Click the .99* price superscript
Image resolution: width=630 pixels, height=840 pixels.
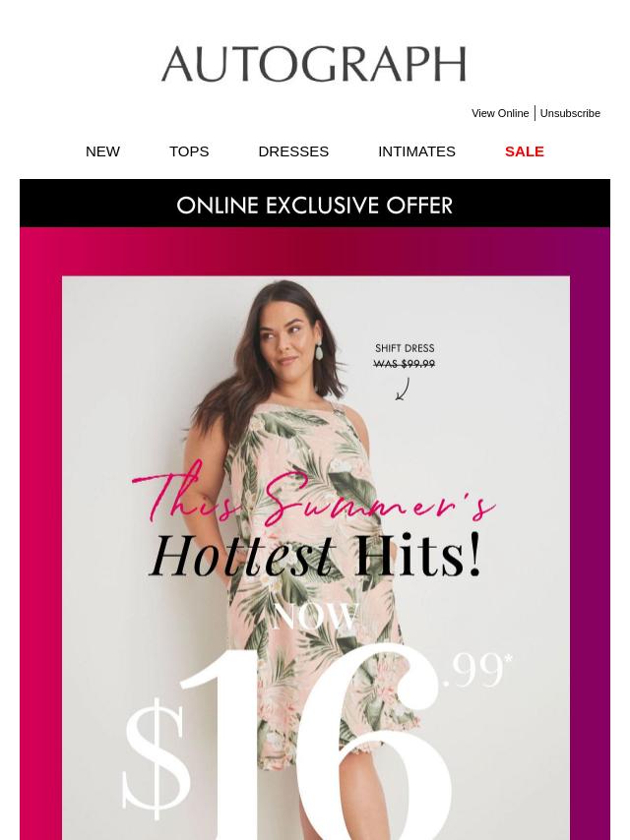tap(478, 670)
